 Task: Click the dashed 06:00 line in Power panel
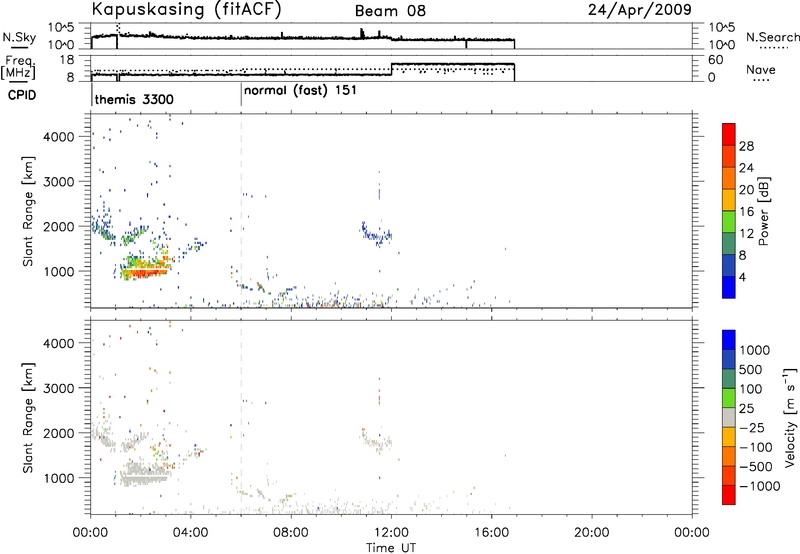click(x=241, y=211)
